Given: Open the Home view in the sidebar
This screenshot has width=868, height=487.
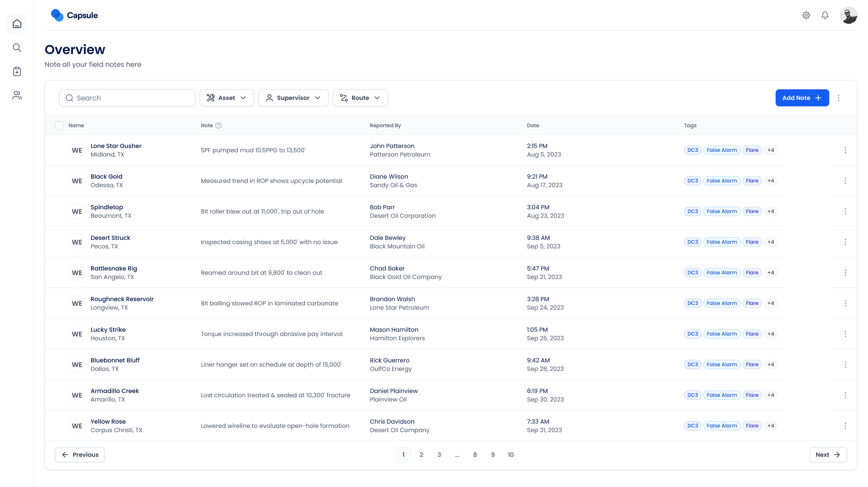Looking at the screenshot, I should [17, 24].
